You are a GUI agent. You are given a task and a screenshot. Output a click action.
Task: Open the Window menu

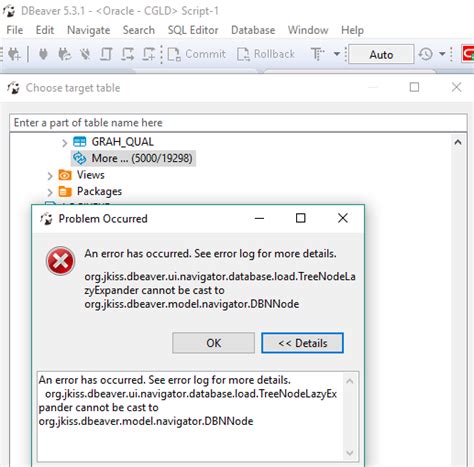(308, 30)
